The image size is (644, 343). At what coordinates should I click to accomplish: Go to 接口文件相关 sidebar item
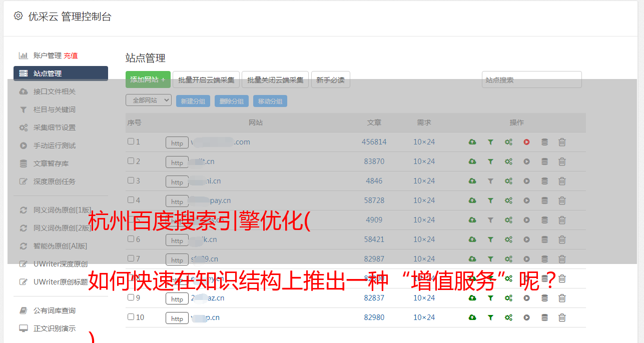[55, 91]
